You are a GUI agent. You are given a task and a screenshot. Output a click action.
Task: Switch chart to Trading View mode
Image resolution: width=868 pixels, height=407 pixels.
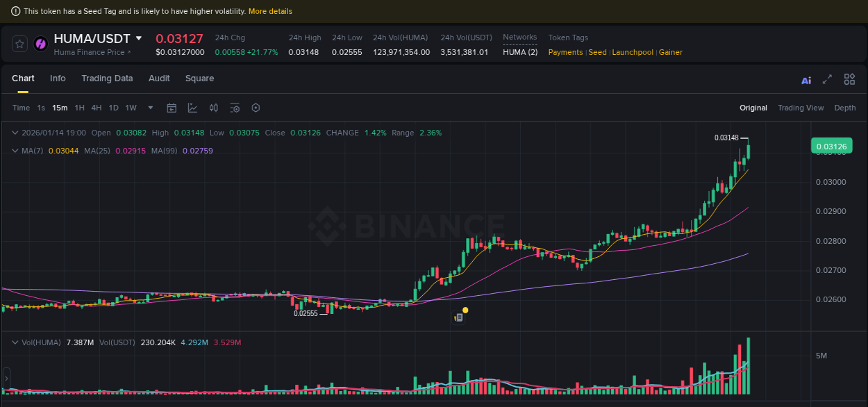(801, 108)
